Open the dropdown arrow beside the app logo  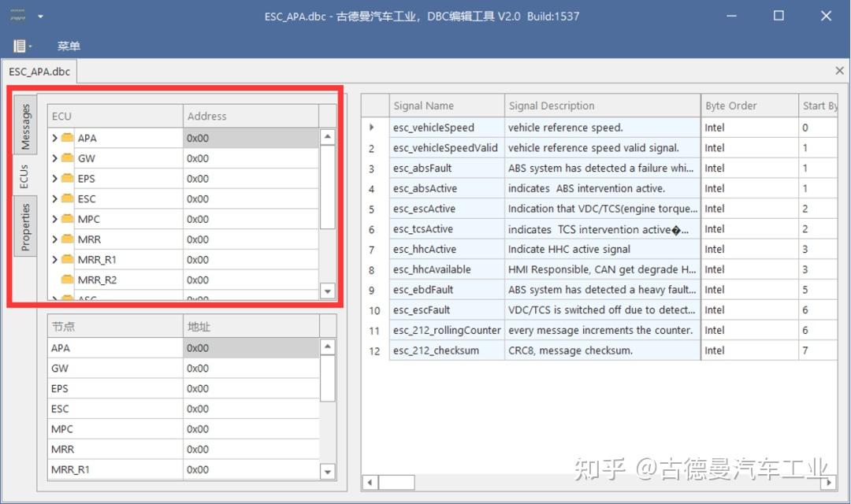coord(39,16)
